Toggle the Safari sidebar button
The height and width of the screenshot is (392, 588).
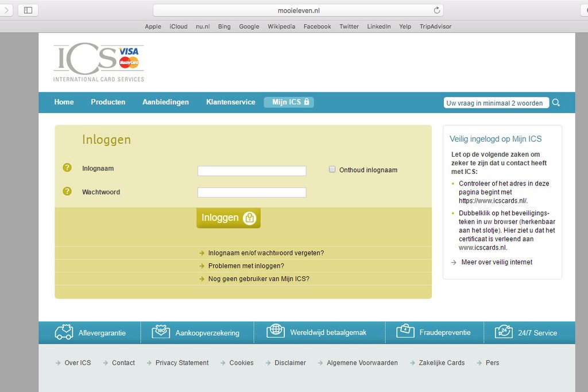pos(28,10)
